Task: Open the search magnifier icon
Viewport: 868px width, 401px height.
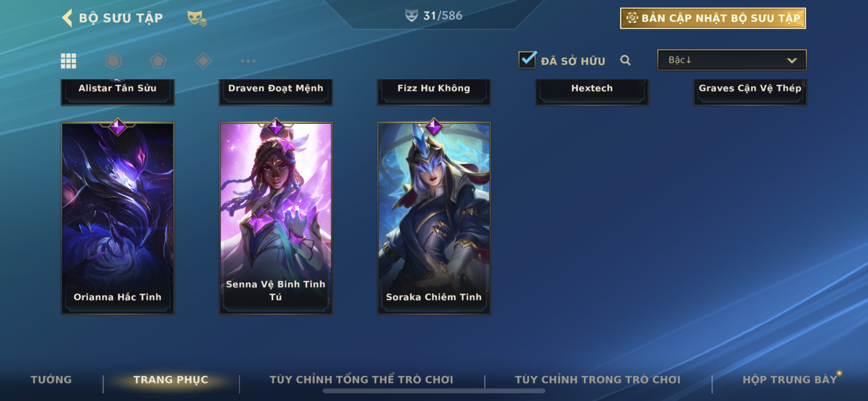Action: [625, 60]
